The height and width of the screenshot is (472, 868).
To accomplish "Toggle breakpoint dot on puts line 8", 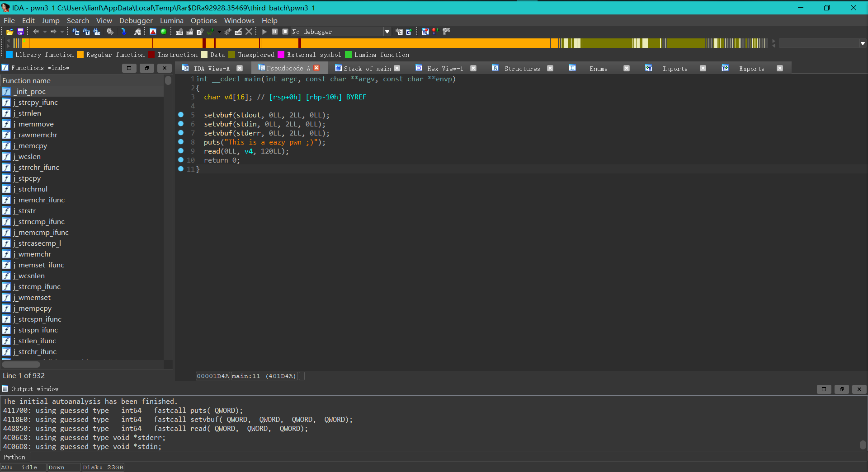I will click(x=181, y=142).
